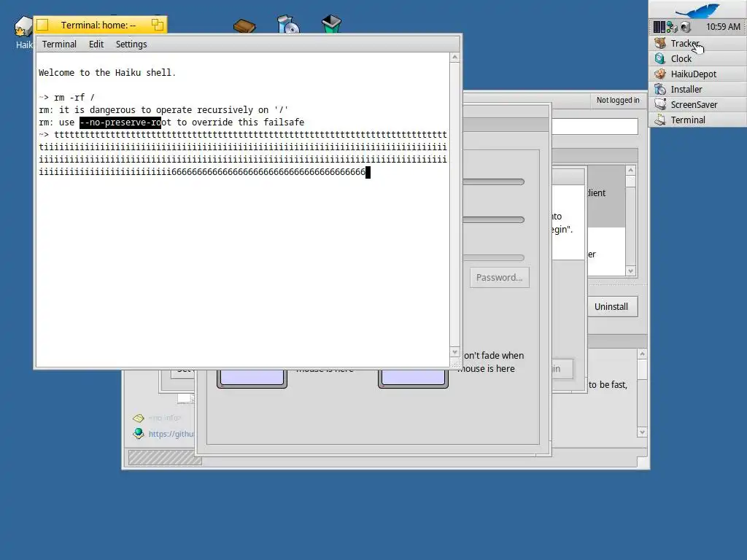This screenshot has width=747, height=560.
Task: Click the Terminal window zoom button
Action: pos(158,25)
